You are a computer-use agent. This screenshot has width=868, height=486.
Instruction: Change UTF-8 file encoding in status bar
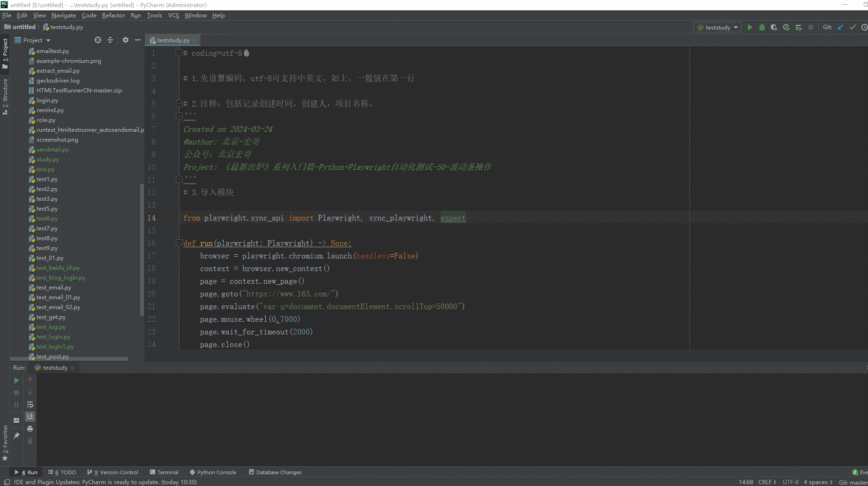click(x=790, y=482)
